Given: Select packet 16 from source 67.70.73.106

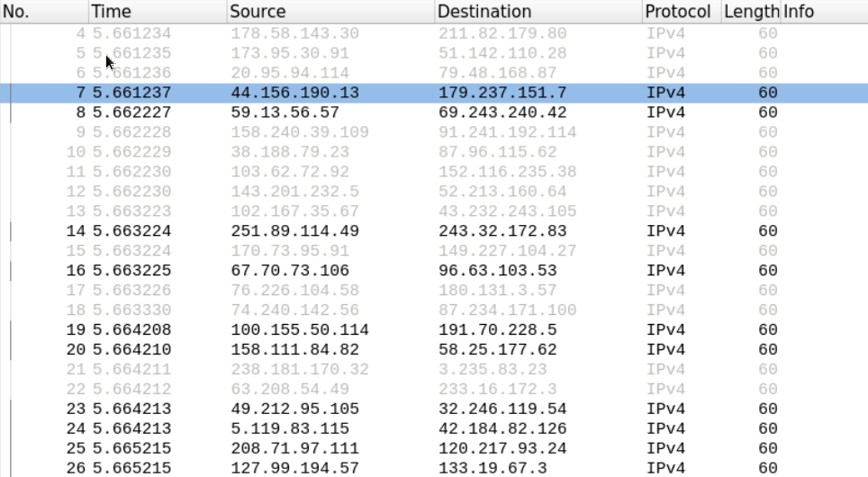Looking at the screenshot, I should (x=290, y=271).
